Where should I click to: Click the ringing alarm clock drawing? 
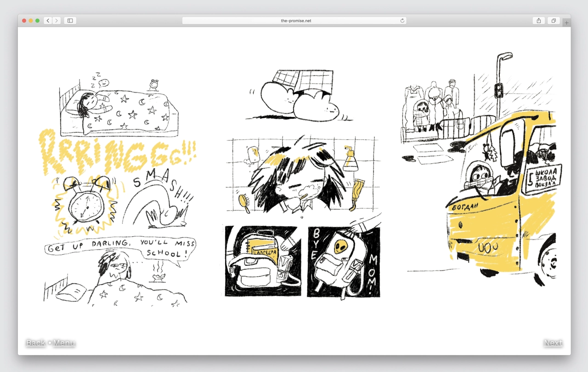coord(85,205)
